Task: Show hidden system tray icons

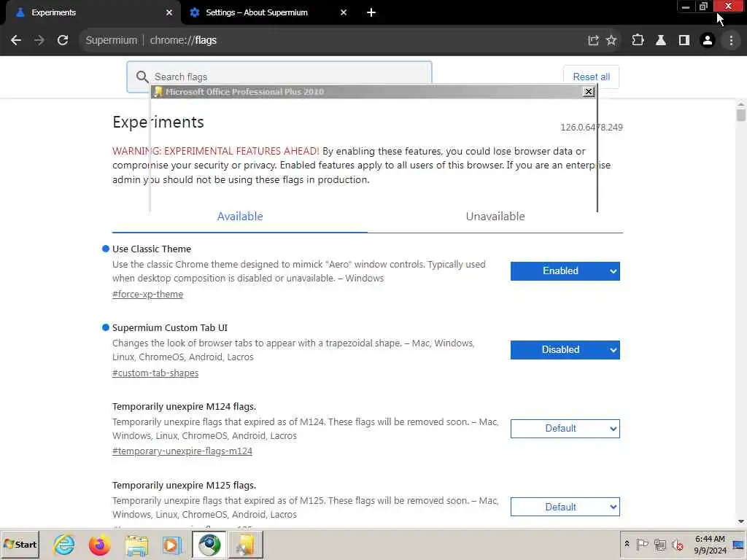Action: 627,544
